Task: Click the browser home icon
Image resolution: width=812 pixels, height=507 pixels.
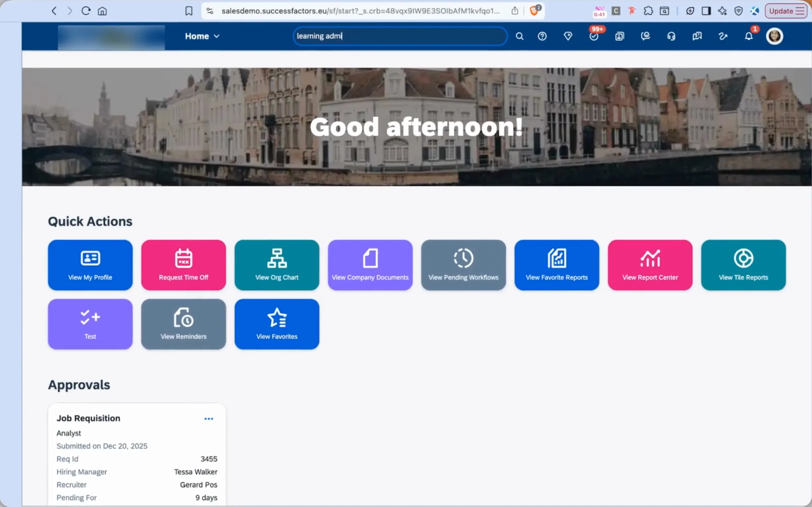Action: (102, 11)
